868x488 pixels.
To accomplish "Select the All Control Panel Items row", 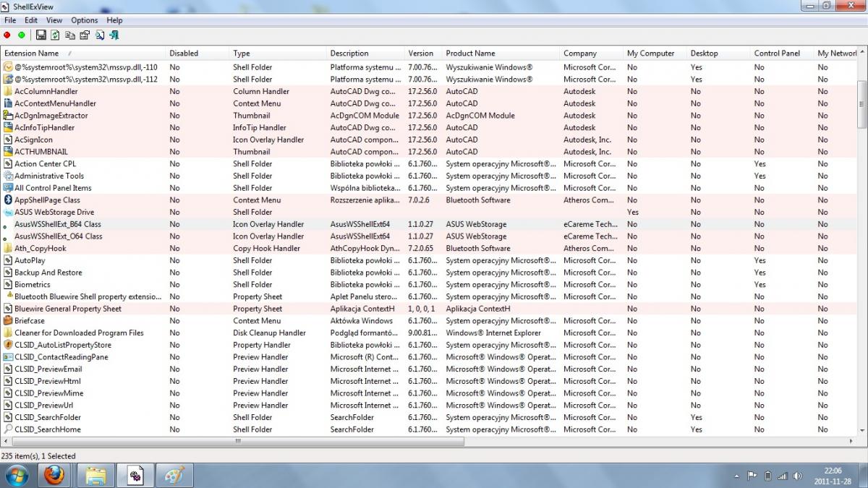I will (427, 188).
